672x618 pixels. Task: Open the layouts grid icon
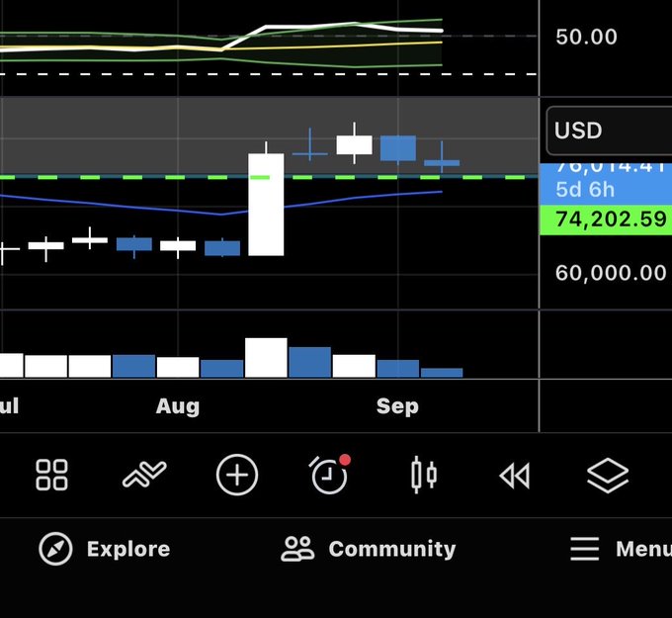(51, 475)
